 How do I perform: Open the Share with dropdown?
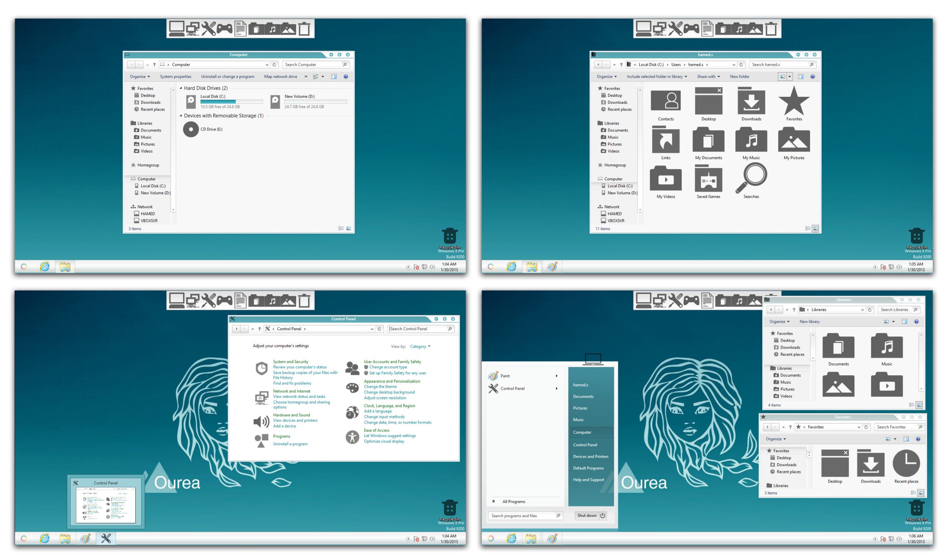(x=708, y=76)
